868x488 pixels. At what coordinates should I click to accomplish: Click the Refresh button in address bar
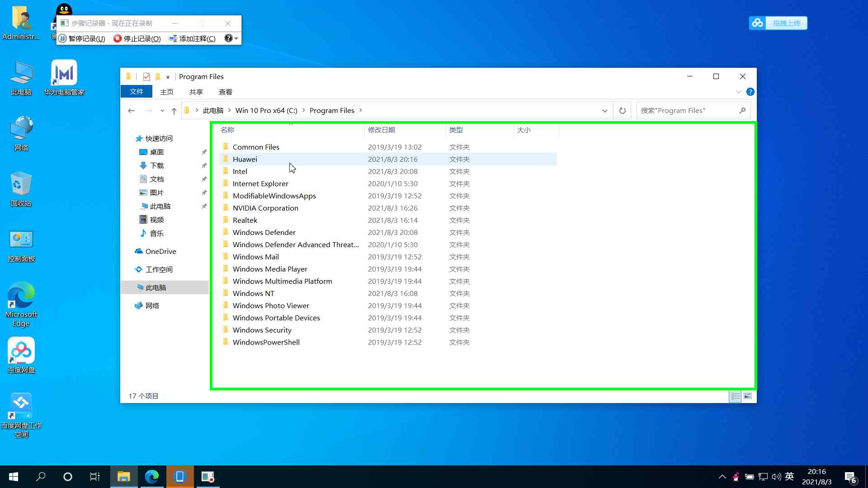click(623, 111)
